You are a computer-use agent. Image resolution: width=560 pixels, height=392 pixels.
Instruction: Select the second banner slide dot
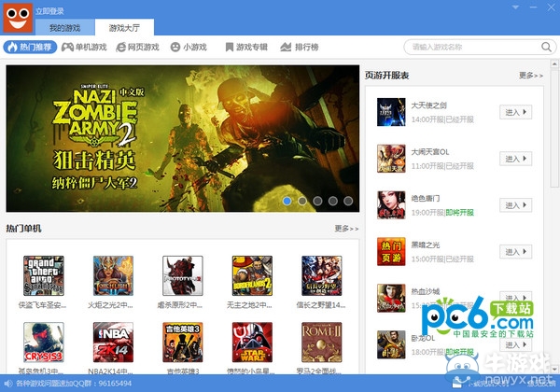(x=302, y=201)
